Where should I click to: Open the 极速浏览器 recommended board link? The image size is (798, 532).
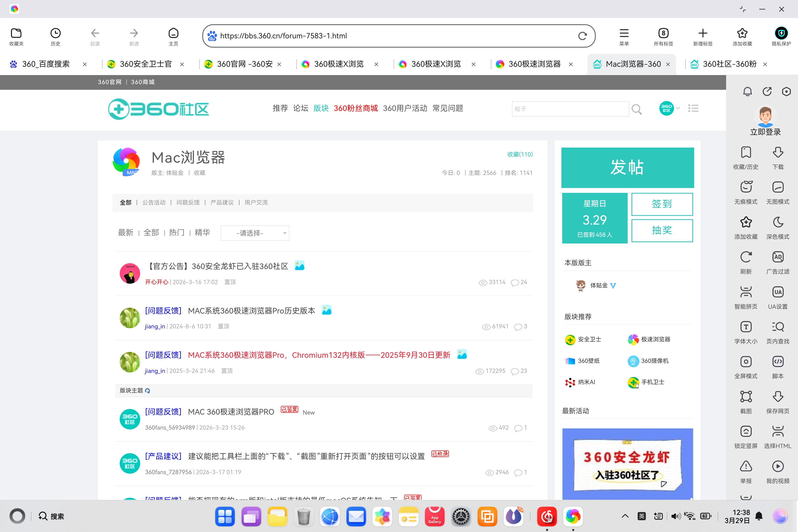649,339
